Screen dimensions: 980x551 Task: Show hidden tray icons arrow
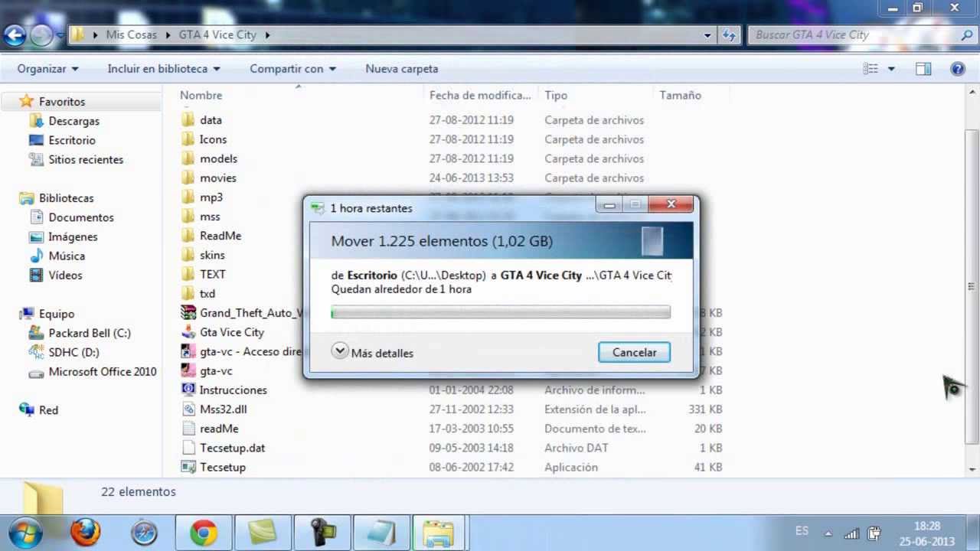(x=828, y=533)
